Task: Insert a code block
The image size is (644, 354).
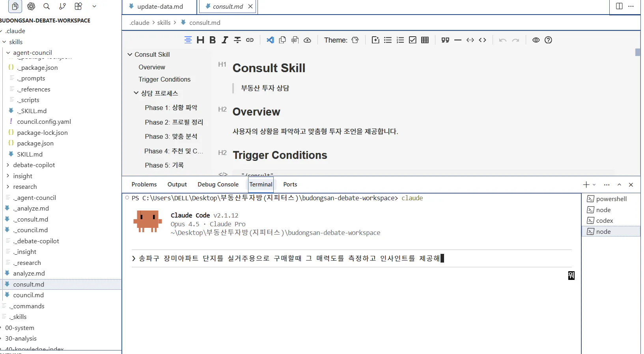Action: click(x=482, y=40)
